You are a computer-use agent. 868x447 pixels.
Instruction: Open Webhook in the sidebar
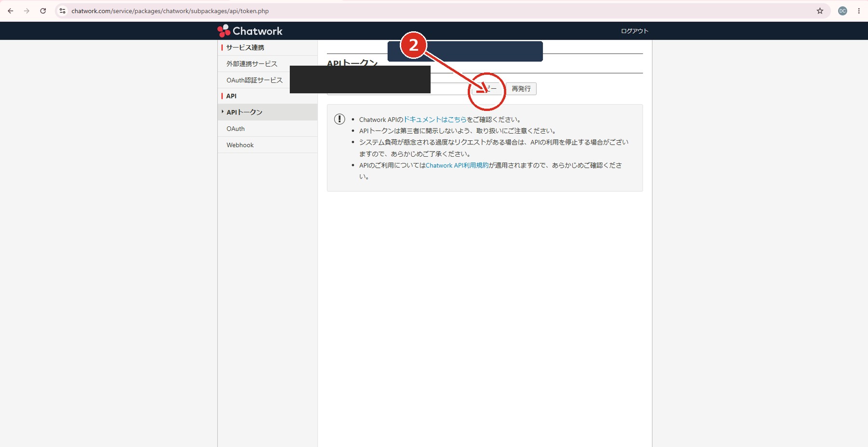(267, 145)
